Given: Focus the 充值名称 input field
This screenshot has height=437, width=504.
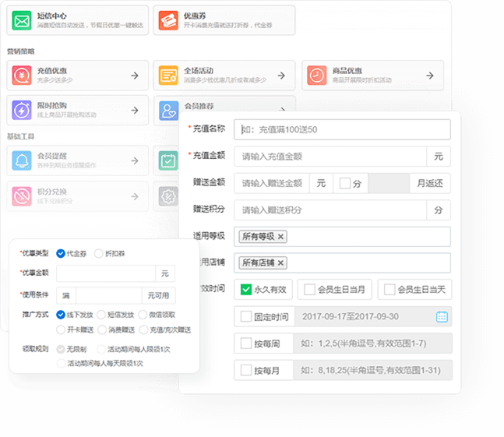Looking at the screenshot, I should (342, 129).
